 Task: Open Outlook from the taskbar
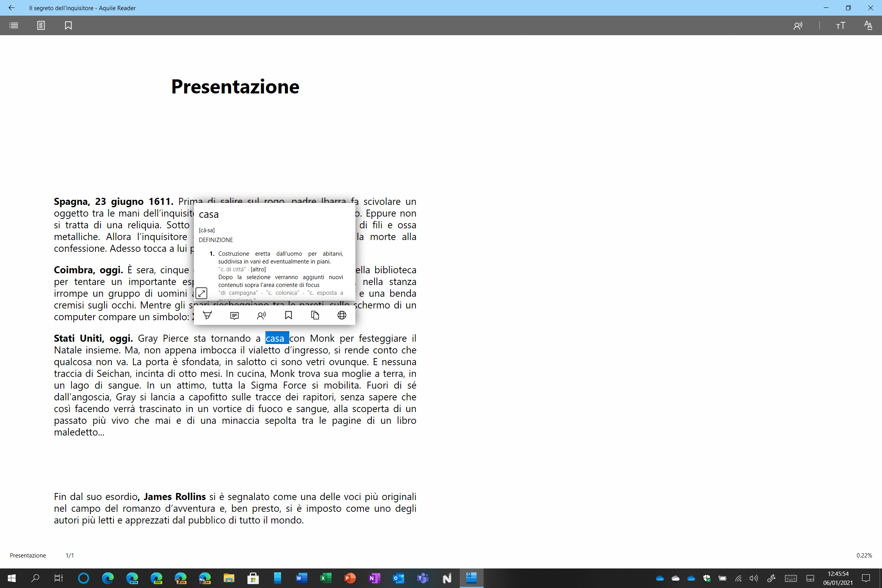pyautogui.click(x=399, y=578)
